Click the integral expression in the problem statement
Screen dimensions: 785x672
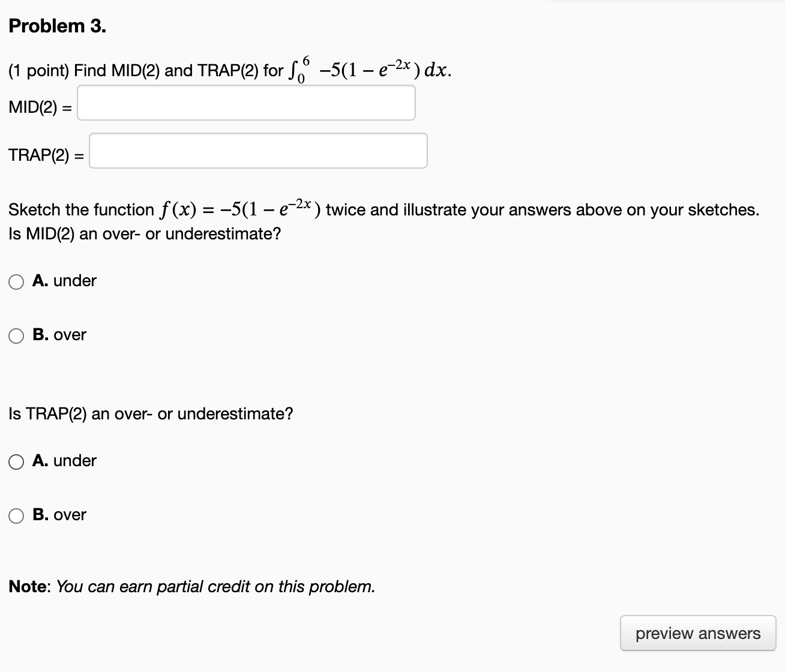point(368,68)
